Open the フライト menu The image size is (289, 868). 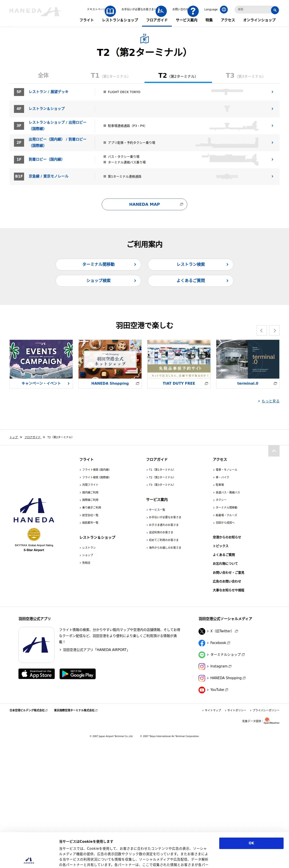tap(86, 20)
